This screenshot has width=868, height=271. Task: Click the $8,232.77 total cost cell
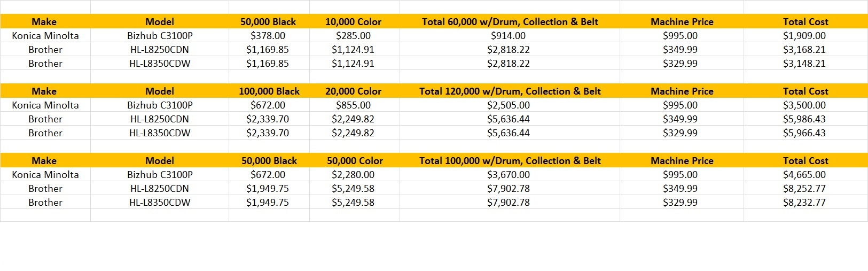click(x=804, y=203)
